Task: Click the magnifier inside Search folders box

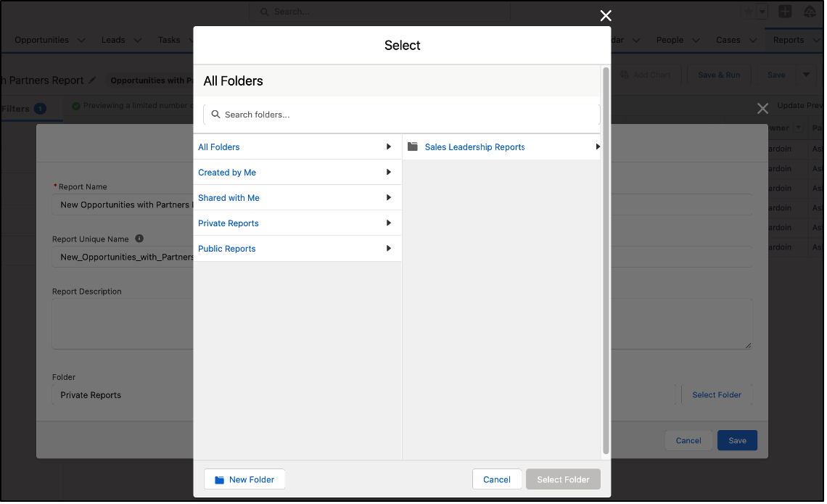Action: point(215,115)
